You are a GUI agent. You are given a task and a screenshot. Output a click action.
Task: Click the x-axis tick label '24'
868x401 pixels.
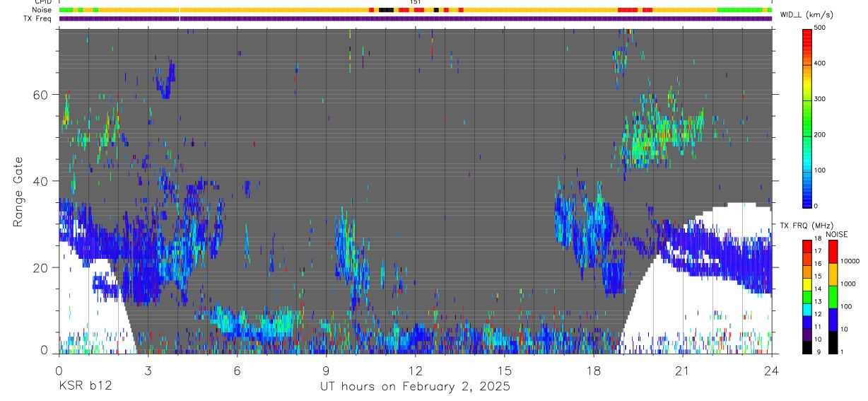(x=771, y=371)
